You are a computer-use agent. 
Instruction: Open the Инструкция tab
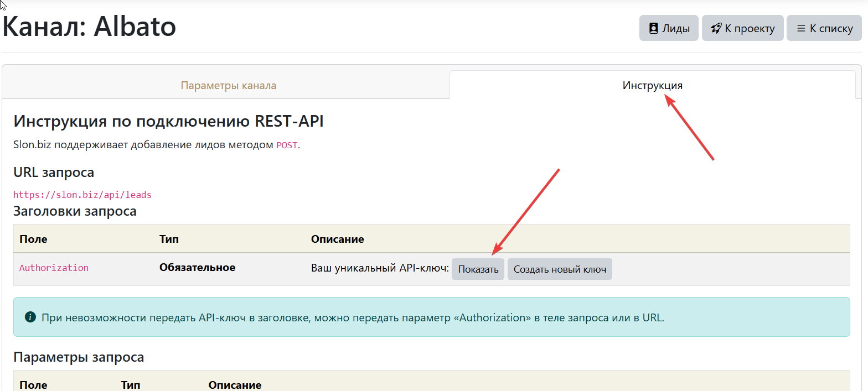(x=652, y=86)
